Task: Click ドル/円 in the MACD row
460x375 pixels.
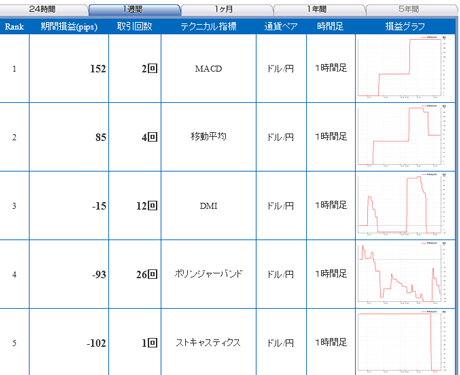Action: [x=281, y=69]
